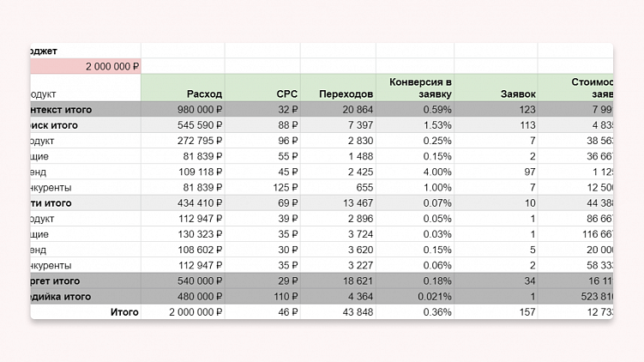Click the bold Итого row label
The height and width of the screenshot is (362, 644).
click(x=124, y=312)
